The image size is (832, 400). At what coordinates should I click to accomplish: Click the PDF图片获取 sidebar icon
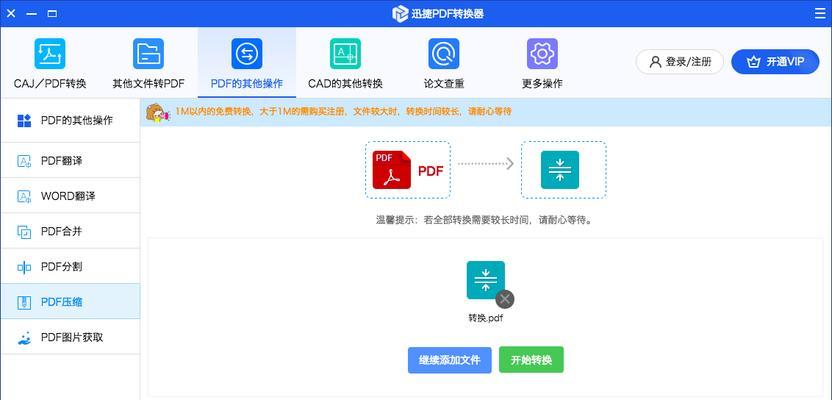tap(24, 337)
